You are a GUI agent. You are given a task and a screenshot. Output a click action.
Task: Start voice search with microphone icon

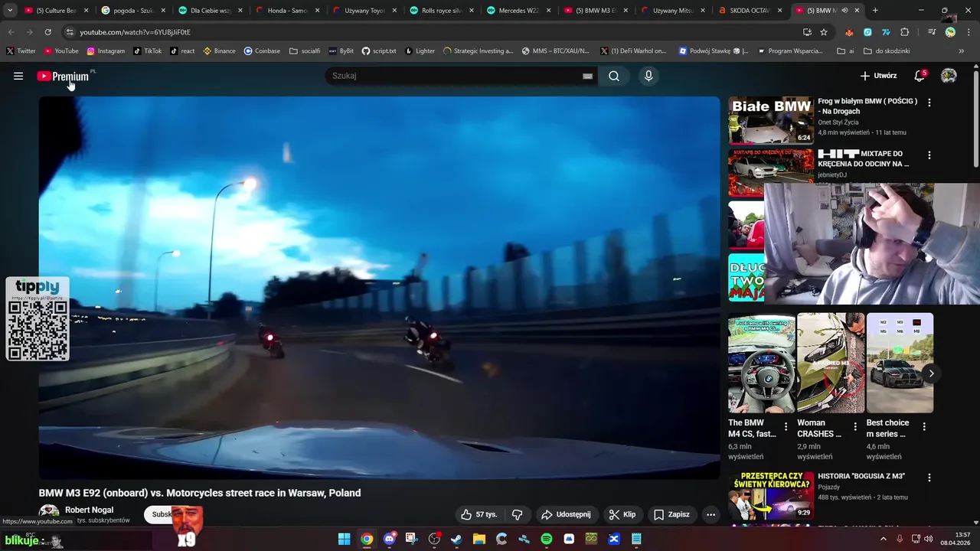pyautogui.click(x=648, y=76)
